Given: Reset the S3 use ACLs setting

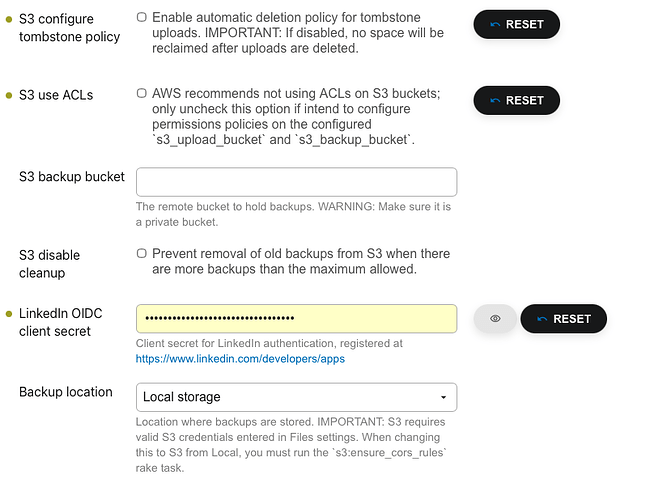Looking at the screenshot, I should [x=516, y=100].
